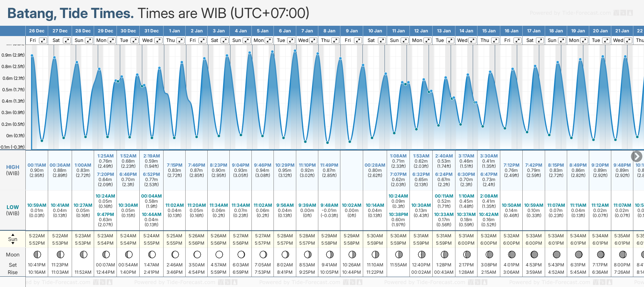
Task: Click expand icon for Tue 13 Jan
Action: [450, 40]
